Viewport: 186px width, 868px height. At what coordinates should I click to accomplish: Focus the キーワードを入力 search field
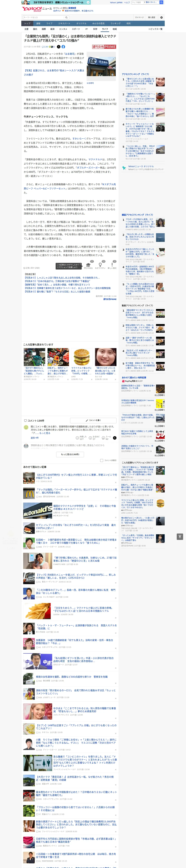pos(44,18)
